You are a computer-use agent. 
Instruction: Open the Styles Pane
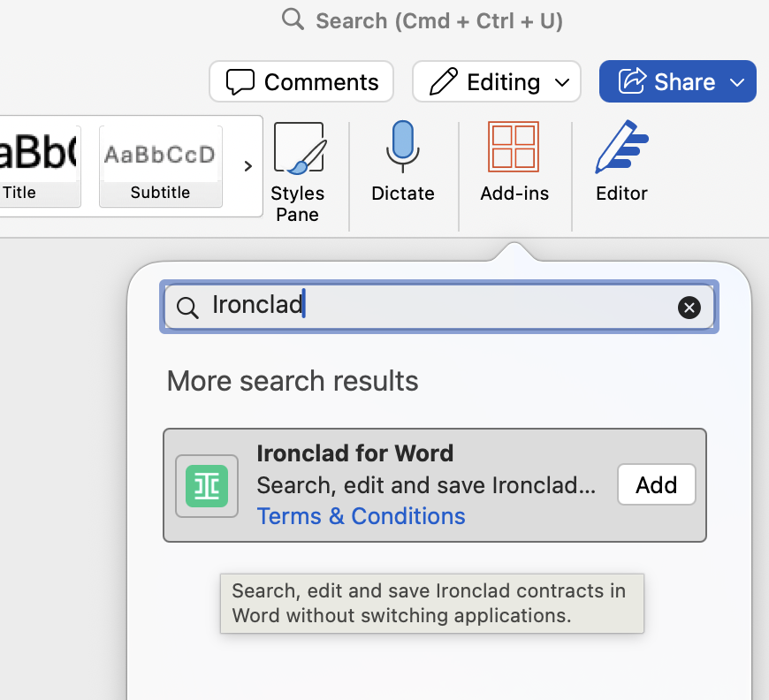(298, 172)
